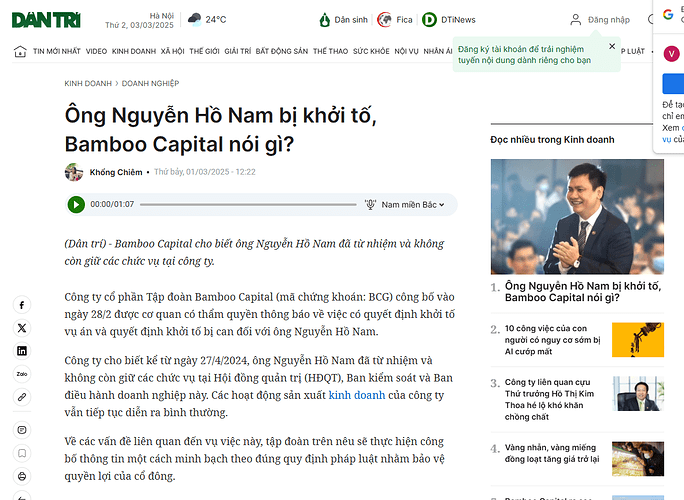Open the weather cloud icon

pyautogui.click(x=195, y=19)
